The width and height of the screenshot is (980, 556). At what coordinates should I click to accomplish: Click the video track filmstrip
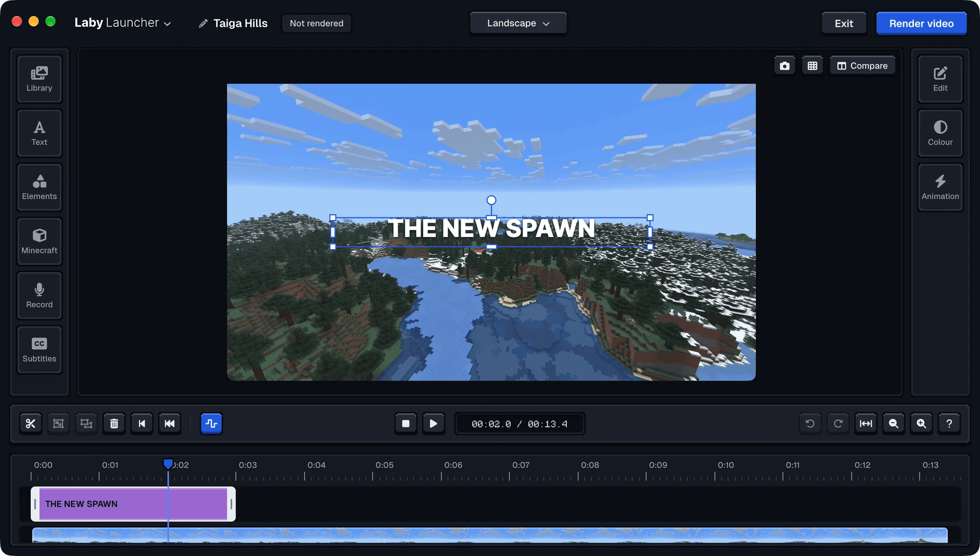[490, 535]
